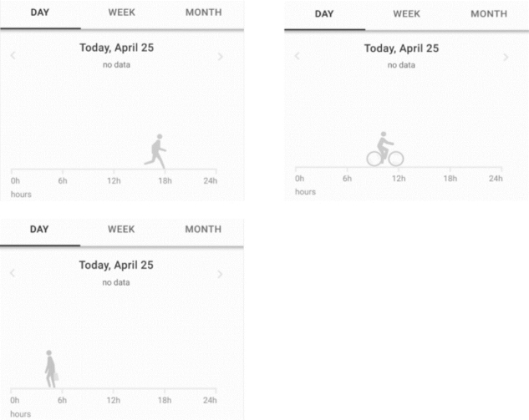Click the 18h marker on the running timeline
Image resolution: width=529 pixels, height=420 pixels.
(x=165, y=180)
